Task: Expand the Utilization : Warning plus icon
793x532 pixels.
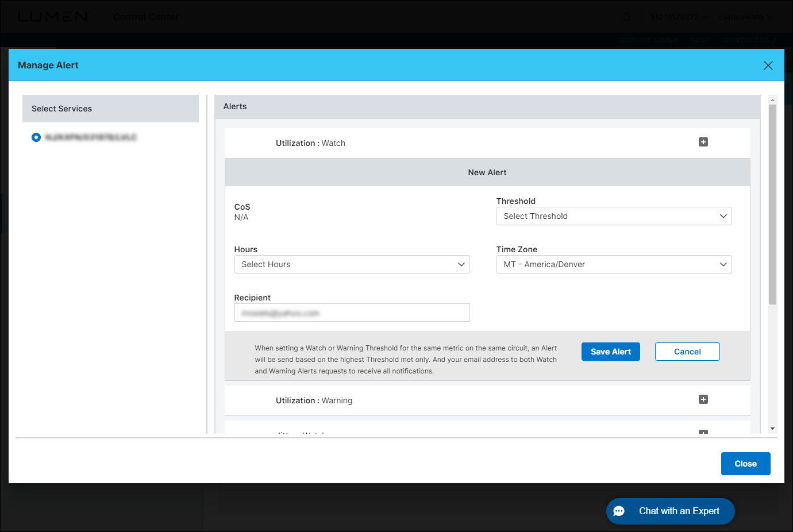Action: click(x=703, y=399)
